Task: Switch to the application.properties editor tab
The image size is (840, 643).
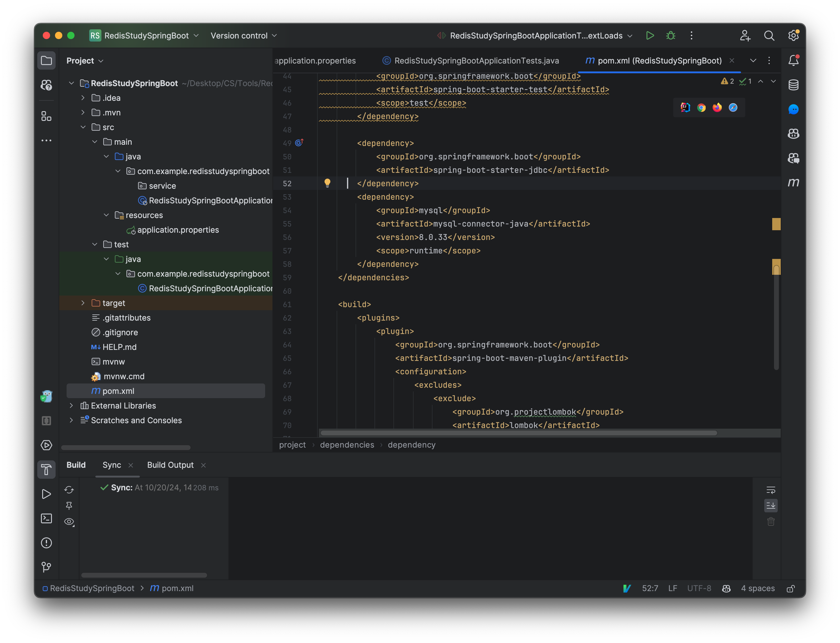Action: pyautogui.click(x=315, y=60)
